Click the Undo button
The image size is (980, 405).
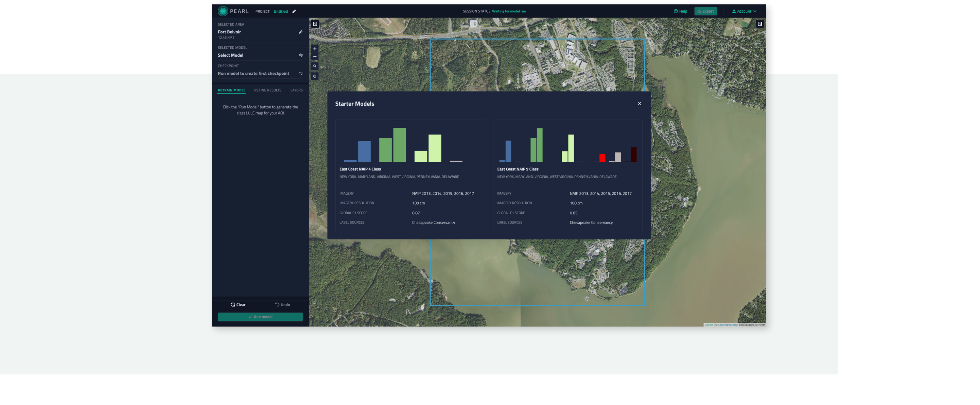tap(283, 304)
